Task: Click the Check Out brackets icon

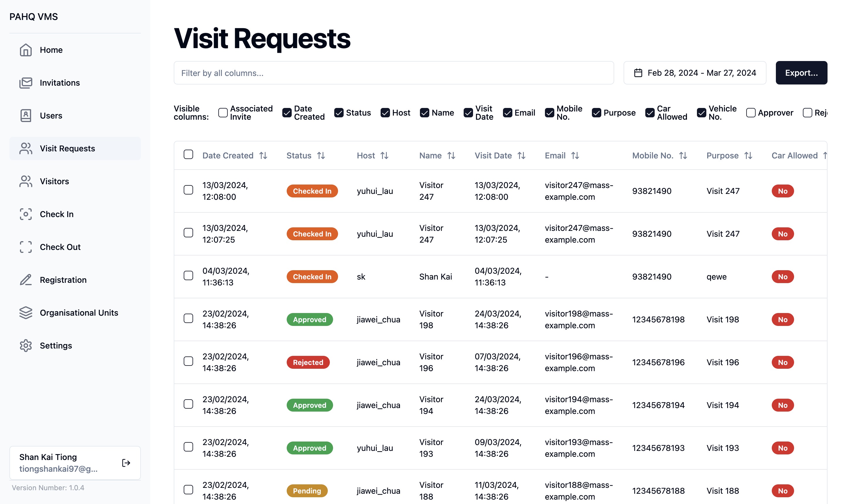Action: [x=26, y=247]
